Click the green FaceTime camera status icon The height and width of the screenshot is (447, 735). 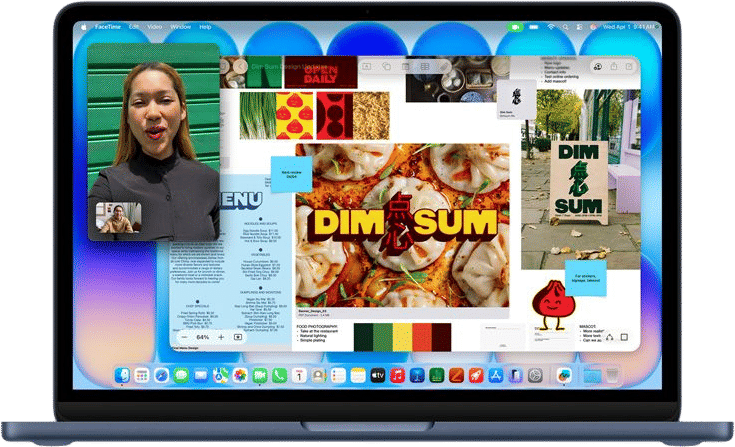coord(515,27)
